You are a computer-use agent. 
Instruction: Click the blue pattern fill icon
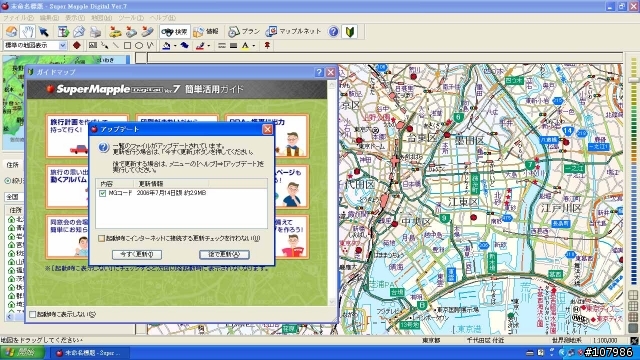coord(184,45)
